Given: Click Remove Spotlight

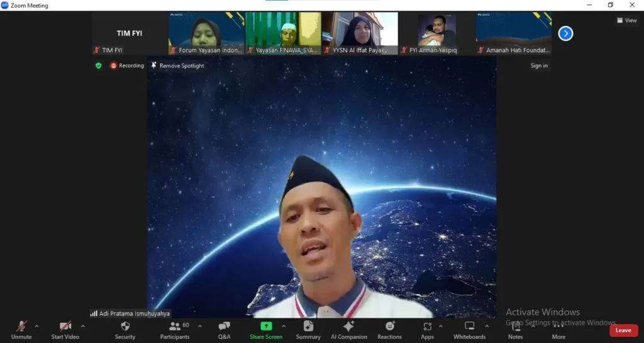Looking at the screenshot, I should coord(177,65).
